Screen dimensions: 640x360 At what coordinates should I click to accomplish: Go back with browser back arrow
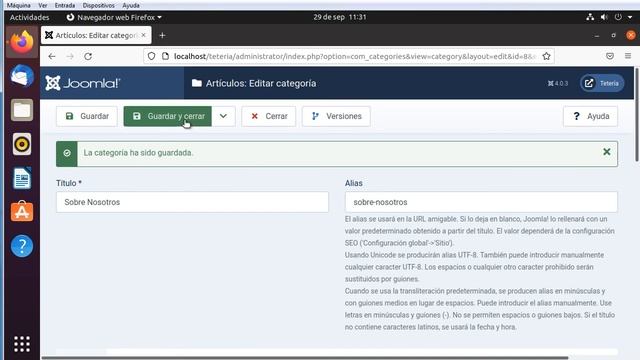click(52, 56)
